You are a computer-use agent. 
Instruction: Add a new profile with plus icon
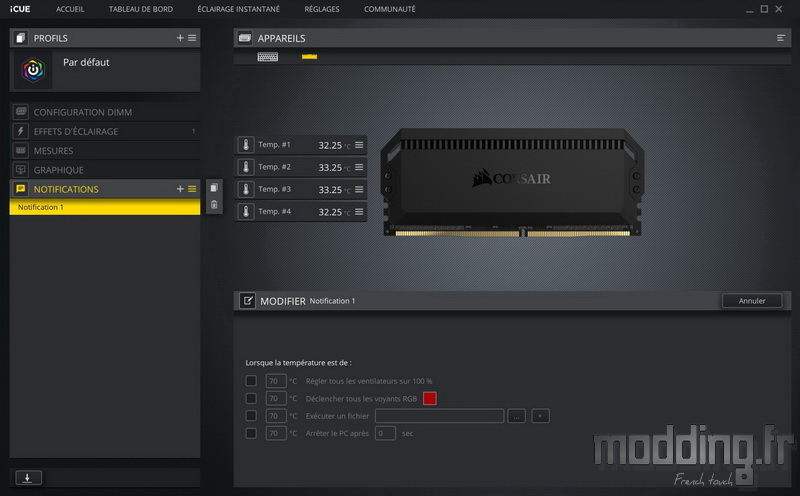pos(180,38)
